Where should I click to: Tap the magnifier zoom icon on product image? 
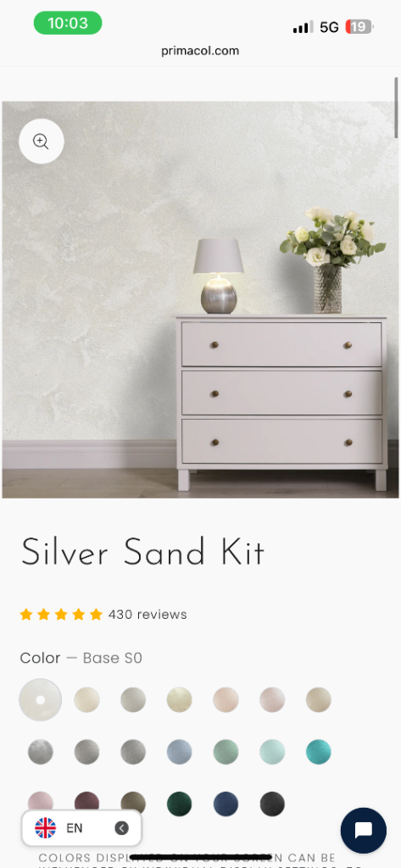[41, 142]
